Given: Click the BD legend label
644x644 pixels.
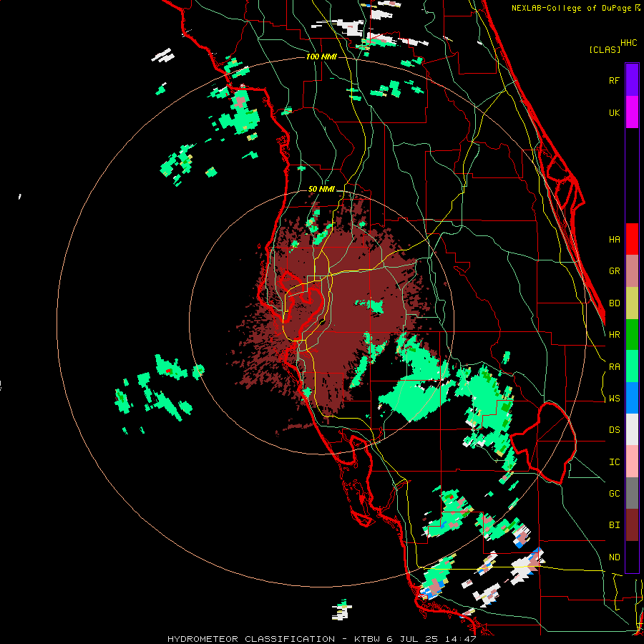Looking at the screenshot, I should tap(614, 303).
